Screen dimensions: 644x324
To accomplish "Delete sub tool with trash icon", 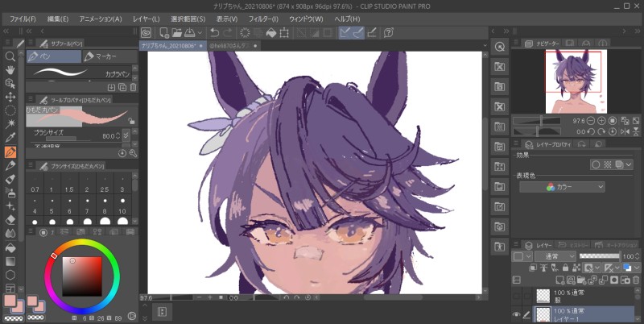I will (x=133, y=87).
